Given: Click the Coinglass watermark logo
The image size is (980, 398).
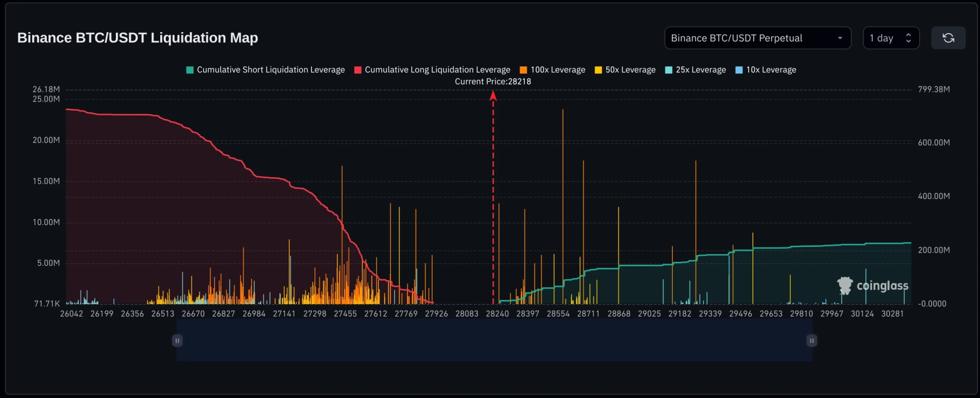Looking at the screenshot, I should click(x=872, y=286).
